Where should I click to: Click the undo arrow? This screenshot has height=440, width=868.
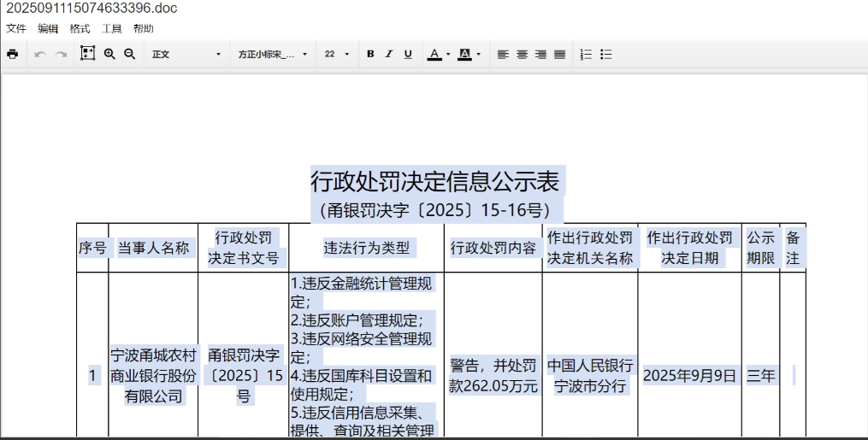point(40,54)
